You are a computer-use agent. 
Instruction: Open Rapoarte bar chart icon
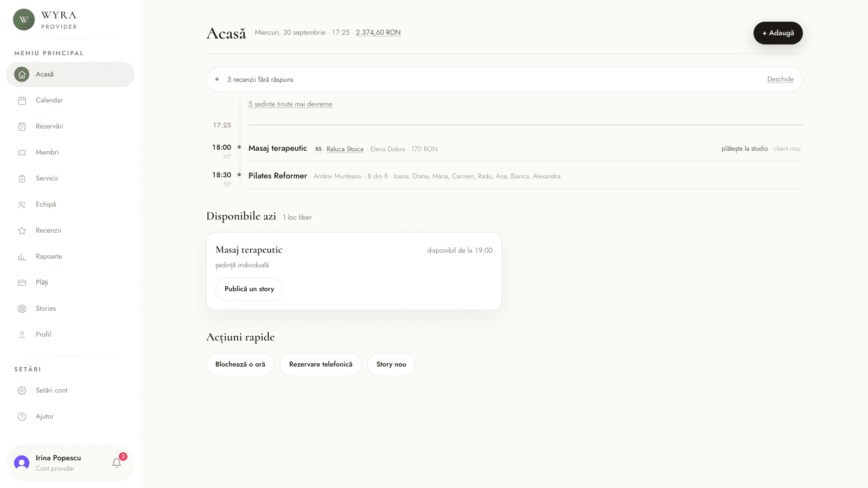coord(22,256)
